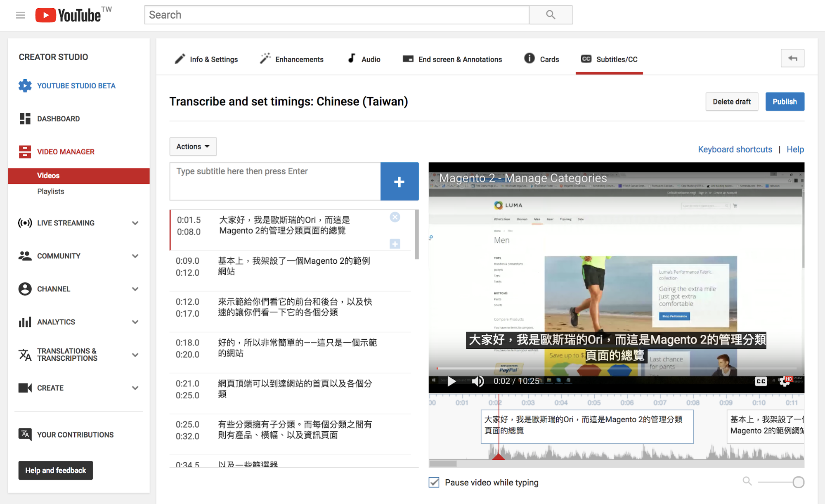This screenshot has width=825, height=504.
Task: Open the Dashboard menu item
Action: click(x=58, y=119)
